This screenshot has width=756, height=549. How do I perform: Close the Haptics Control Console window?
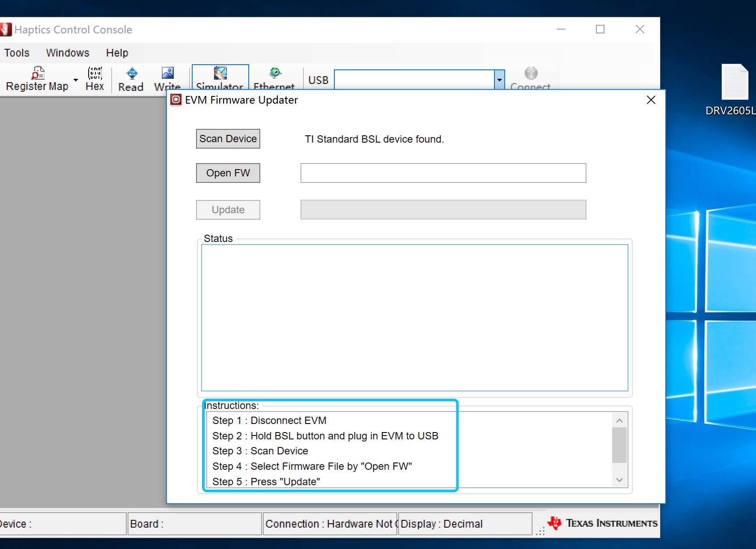[x=640, y=29]
